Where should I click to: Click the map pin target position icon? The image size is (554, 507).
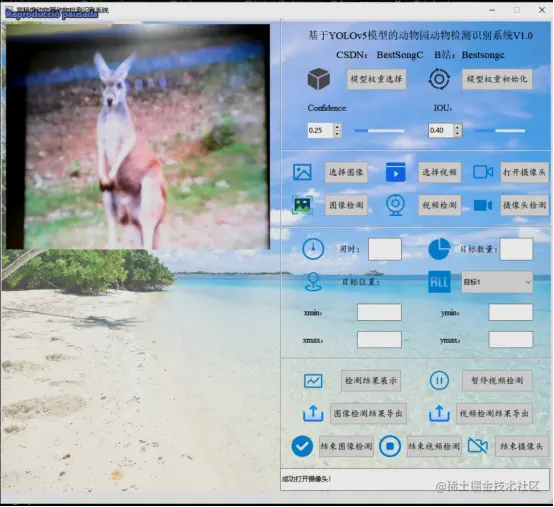(313, 282)
